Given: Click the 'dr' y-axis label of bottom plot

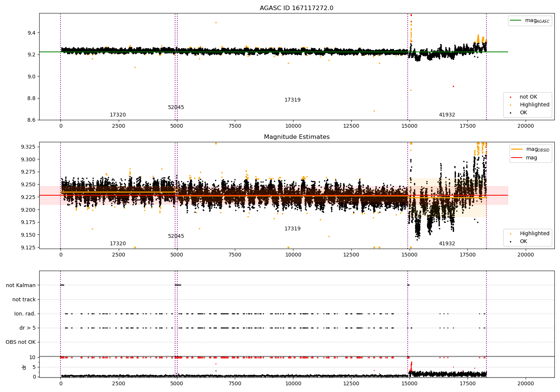Looking at the screenshot, I should pyautogui.click(x=24, y=367).
